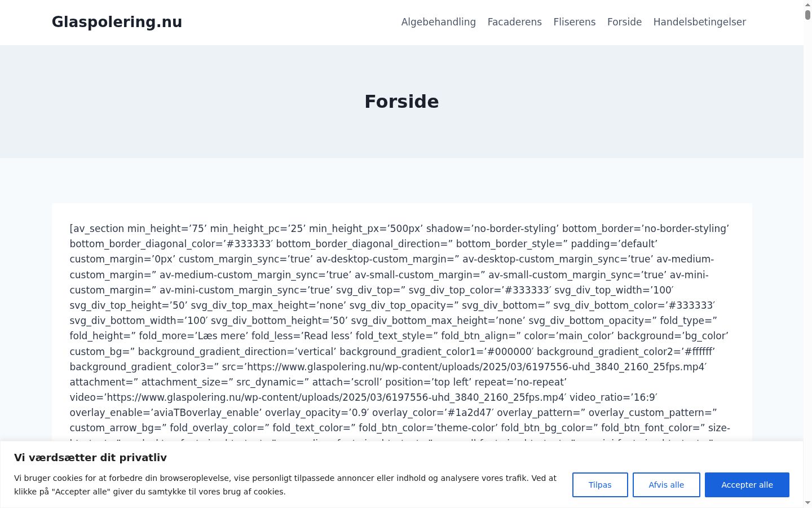This screenshot has width=812, height=508.
Task: Open the Facaderens navigation link
Action: [514, 22]
